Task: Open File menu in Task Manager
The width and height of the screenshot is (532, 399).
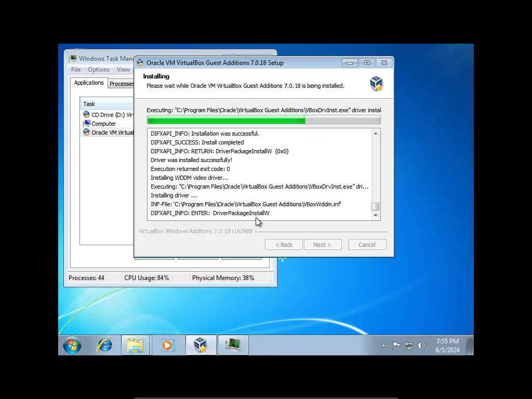Action: [x=76, y=70]
